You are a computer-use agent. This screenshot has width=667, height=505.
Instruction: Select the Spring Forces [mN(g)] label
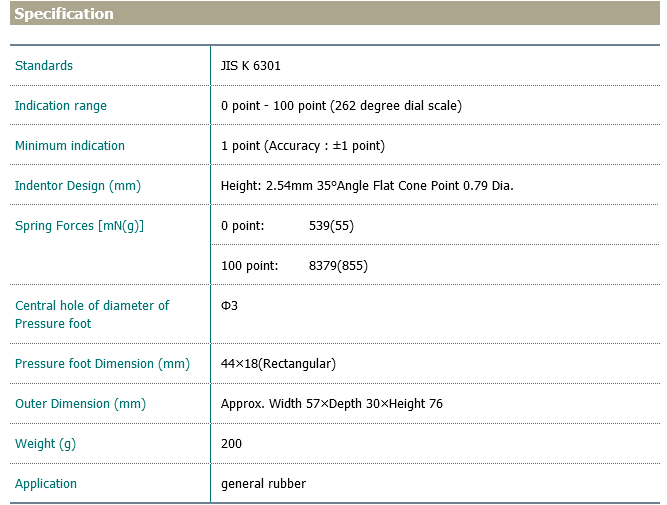[x=79, y=226]
